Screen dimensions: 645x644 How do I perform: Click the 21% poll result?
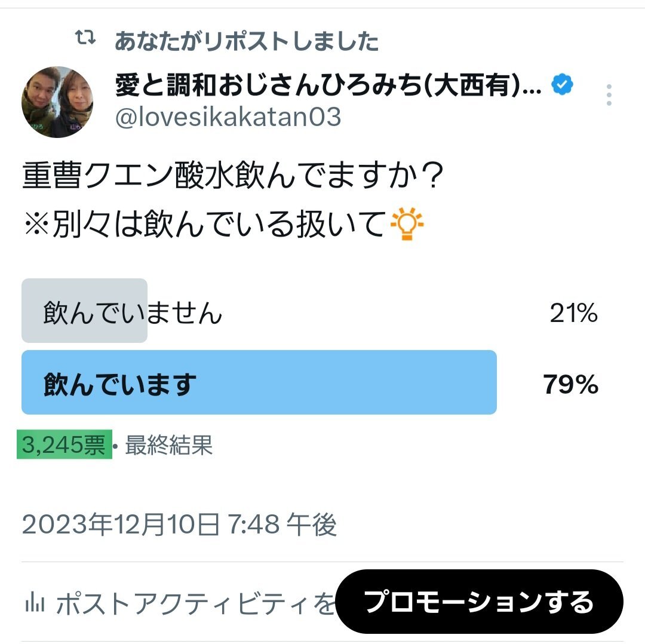coord(573,313)
